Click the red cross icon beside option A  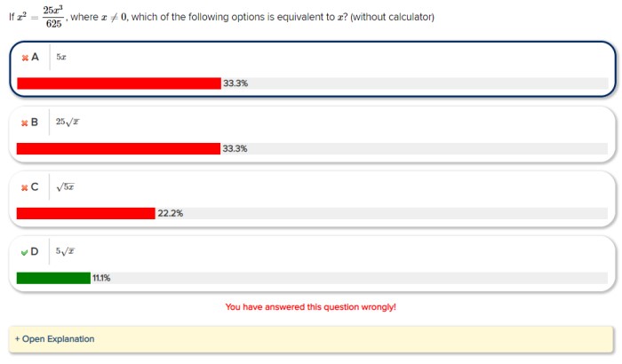click(x=25, y=58)
